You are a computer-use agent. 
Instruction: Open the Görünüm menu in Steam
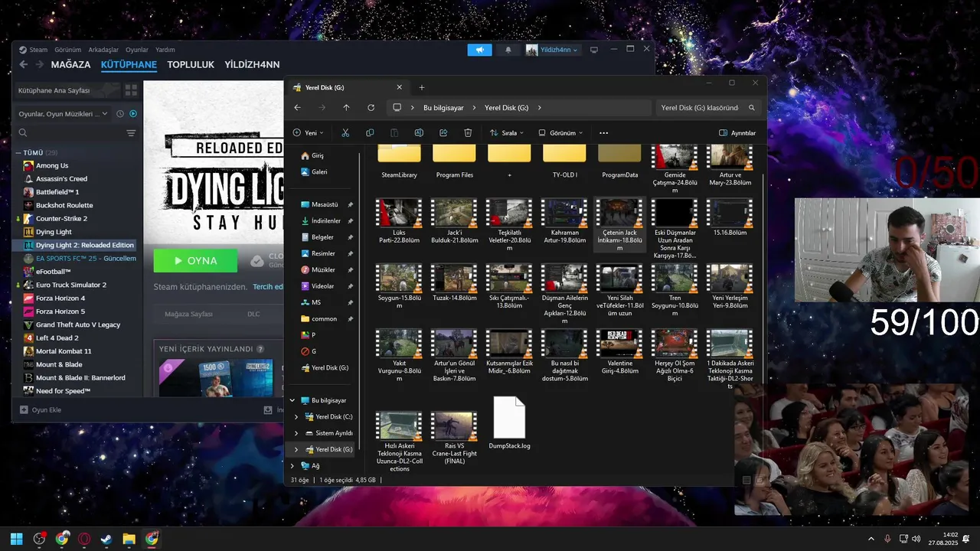point(67,50)
